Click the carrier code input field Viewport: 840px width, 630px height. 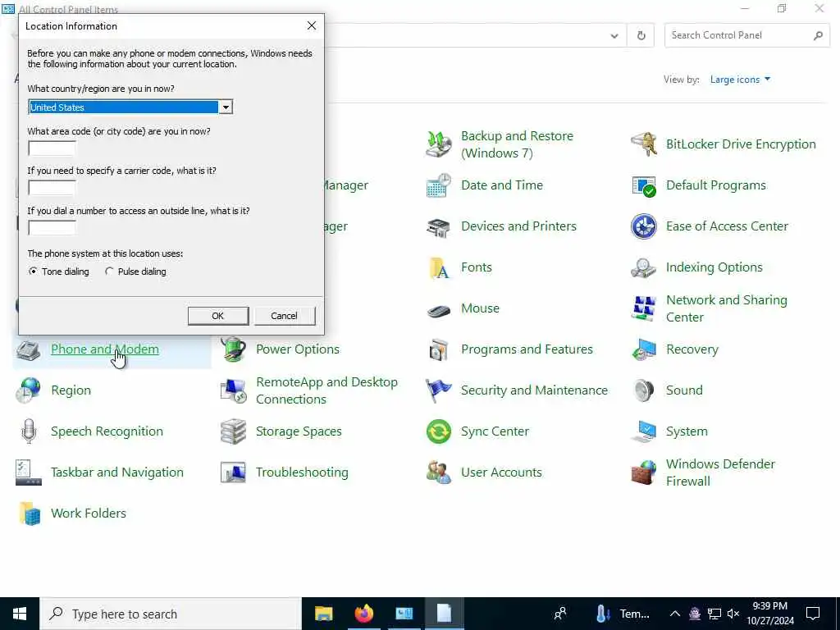[52, 188]
